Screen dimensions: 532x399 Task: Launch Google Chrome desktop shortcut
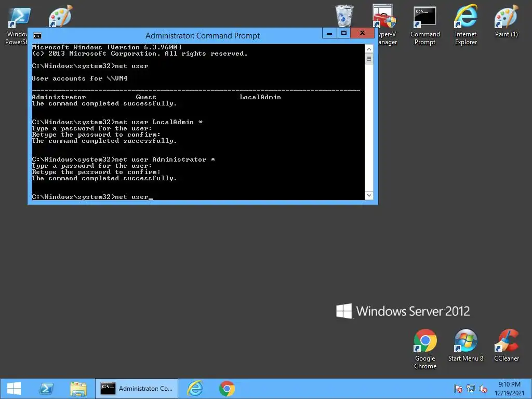click(425, 349)
